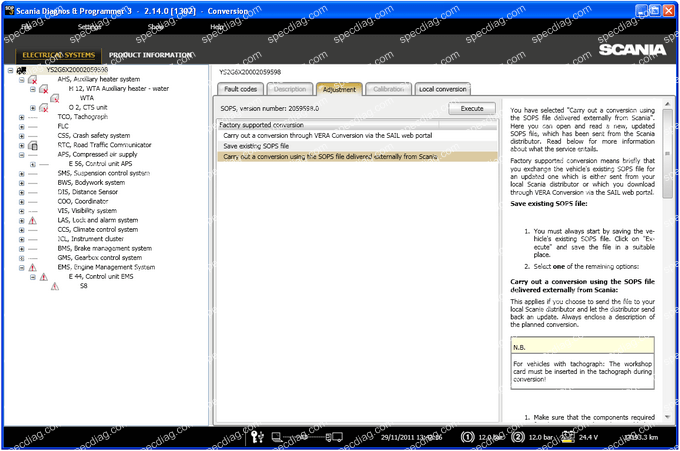Click the SCANIA logo in the header

point(632,50)
